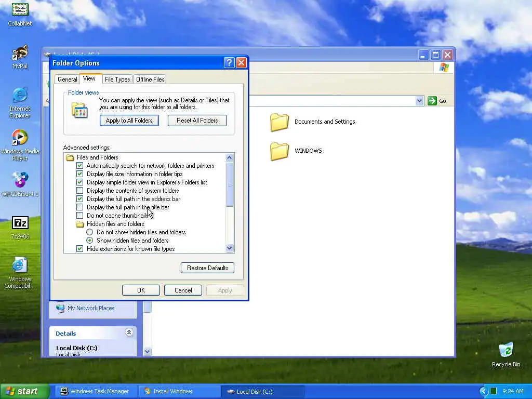Click the Folder Options help question-mark icon

(x=229, y=63)
